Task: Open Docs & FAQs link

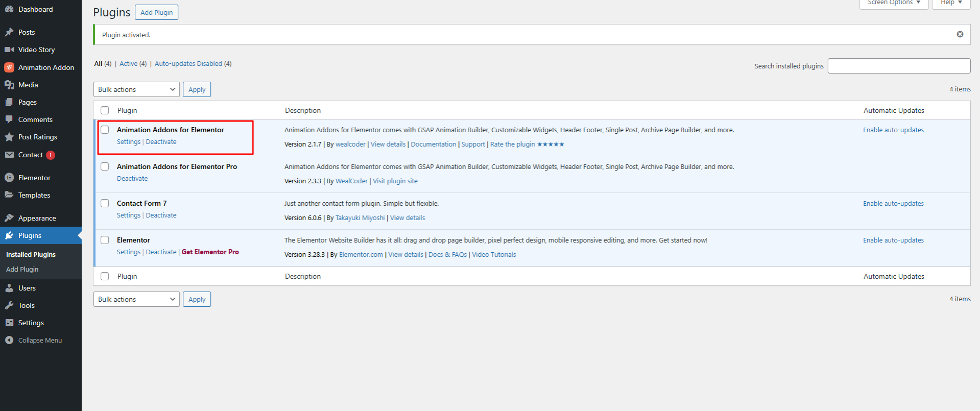Action: 447,255
